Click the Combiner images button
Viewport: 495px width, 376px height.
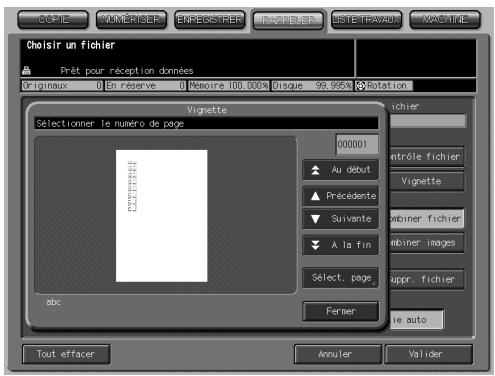[x=426, y=243]
